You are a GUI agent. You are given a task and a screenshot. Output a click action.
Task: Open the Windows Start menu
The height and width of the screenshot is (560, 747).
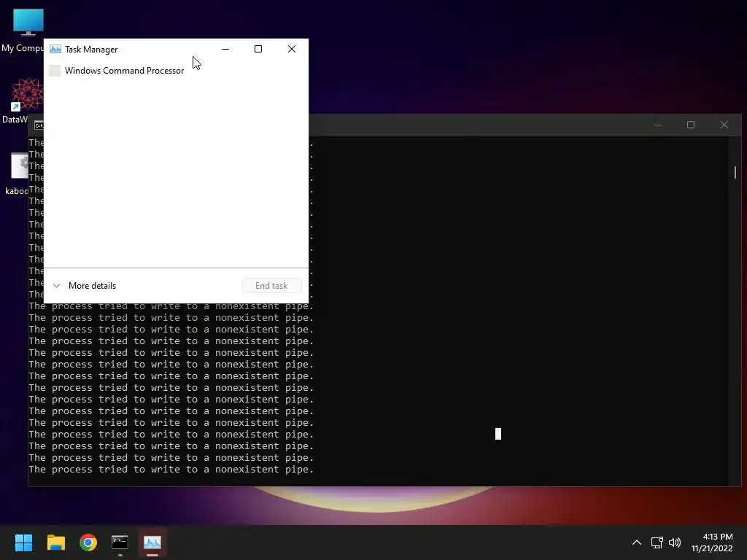pyautogui.click(x=23, y=542)
